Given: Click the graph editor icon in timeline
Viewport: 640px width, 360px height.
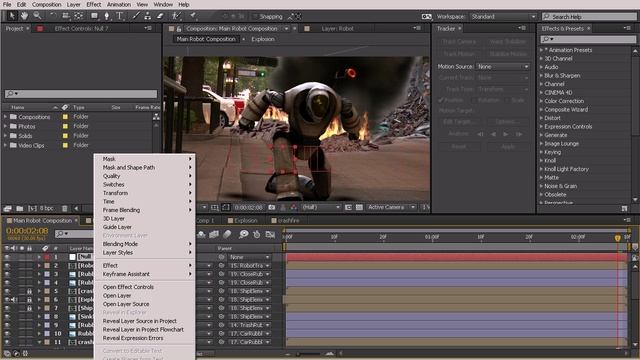Looking at the screenshot, I should coord(270,234).
